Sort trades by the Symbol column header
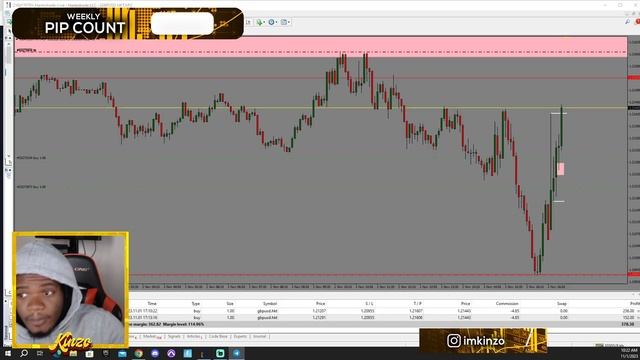Screen dimensions: 640x360 tap(270, 304)
